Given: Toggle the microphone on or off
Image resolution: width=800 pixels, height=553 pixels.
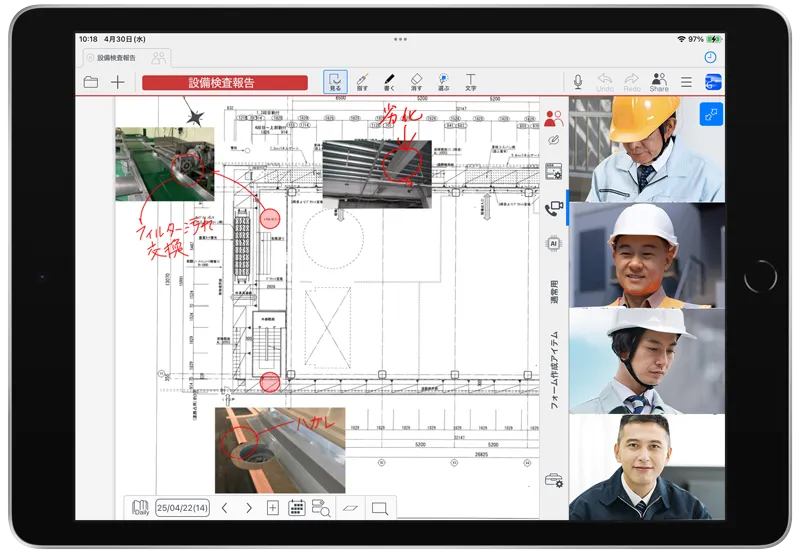Looking at the screenshot, I should coord(578,81).
